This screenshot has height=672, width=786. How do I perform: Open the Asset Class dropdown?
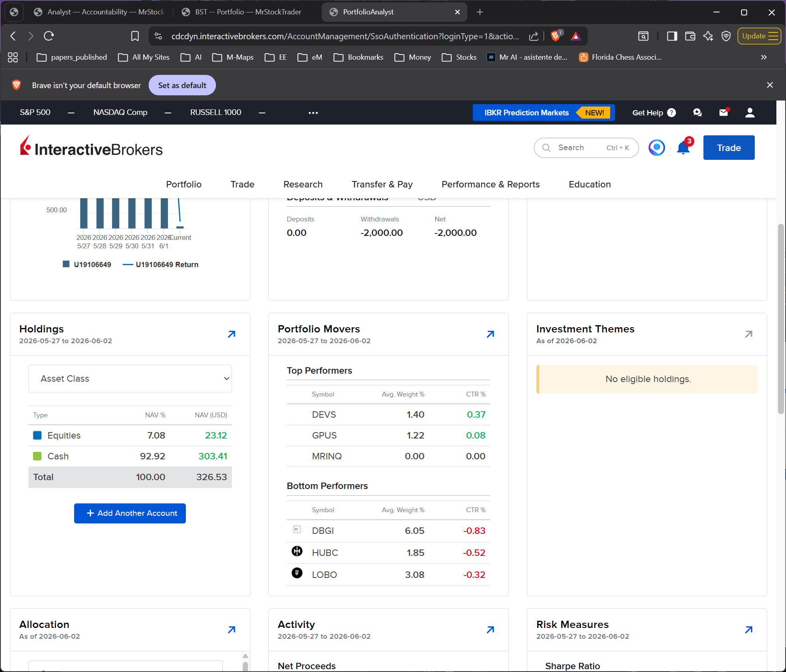(x=130, y=378)
